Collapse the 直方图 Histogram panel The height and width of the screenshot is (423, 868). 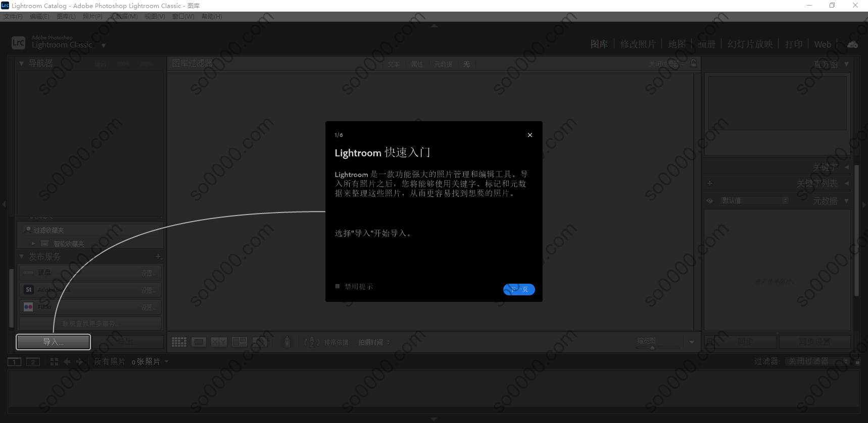[x=846, y=64]
